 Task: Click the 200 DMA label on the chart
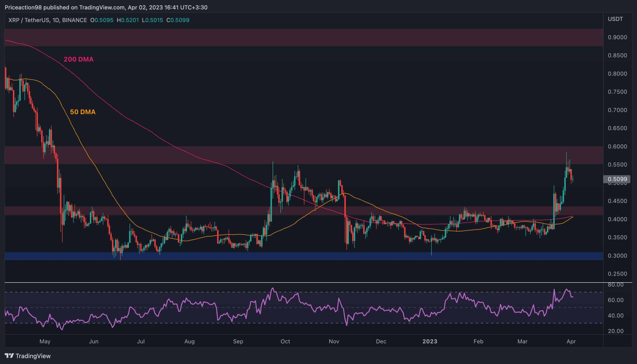[79, 59]
